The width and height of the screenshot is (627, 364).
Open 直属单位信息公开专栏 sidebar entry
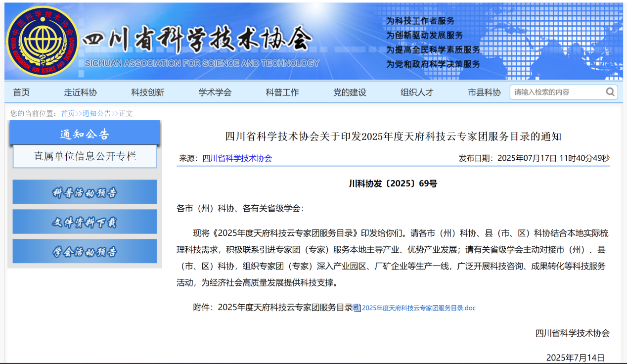85,156
